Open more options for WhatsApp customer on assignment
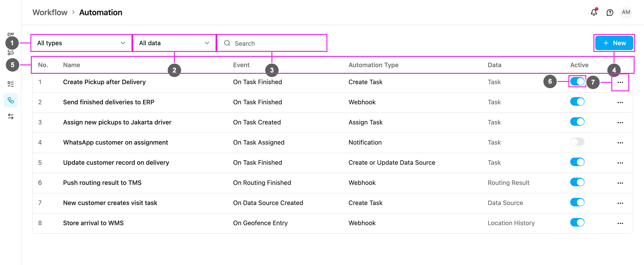644x265 pixels. [x=620, y=143]
